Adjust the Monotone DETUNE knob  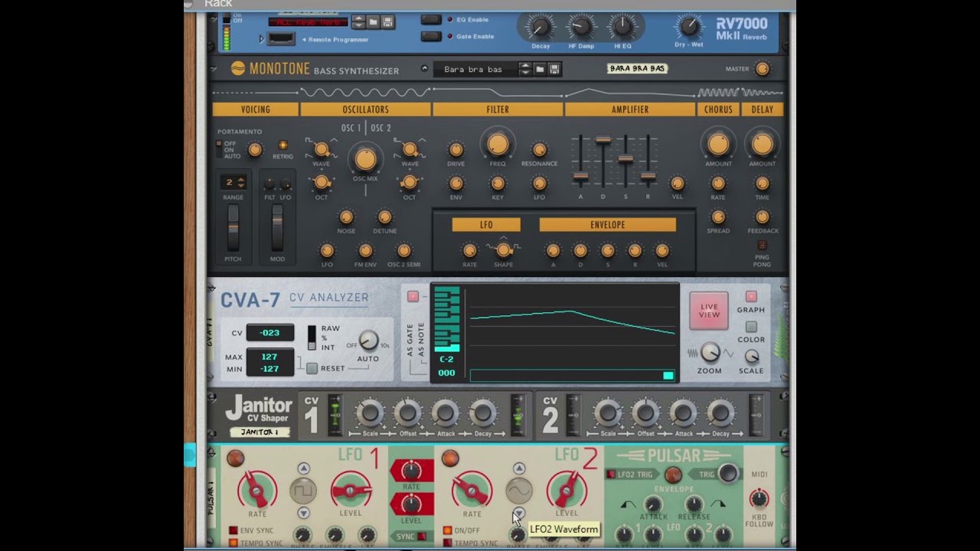click(x=385, y=217)
